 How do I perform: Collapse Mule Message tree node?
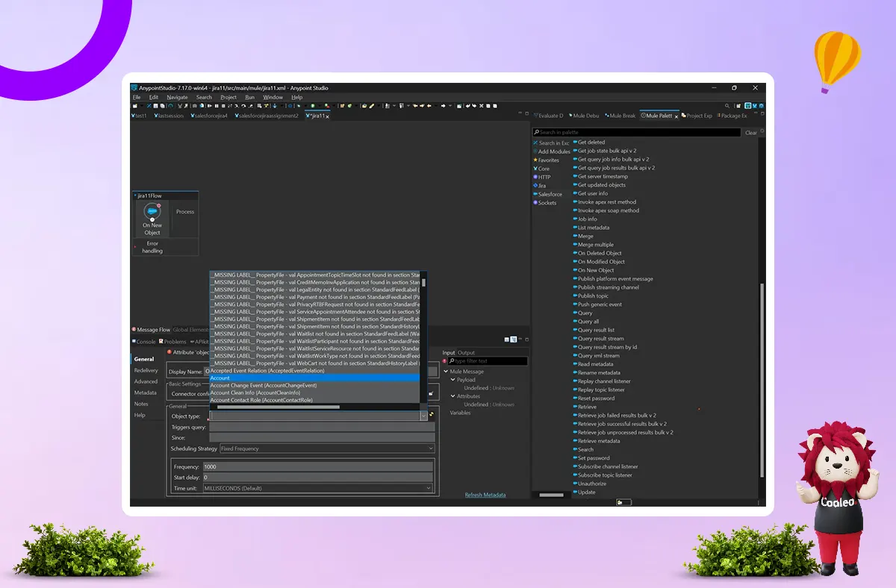tap(447, 372)
